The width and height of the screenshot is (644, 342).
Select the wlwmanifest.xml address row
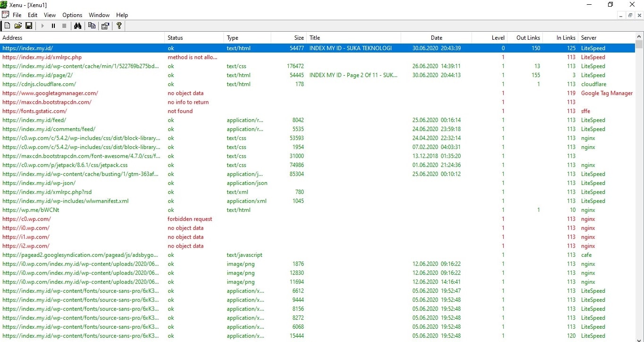318,201
